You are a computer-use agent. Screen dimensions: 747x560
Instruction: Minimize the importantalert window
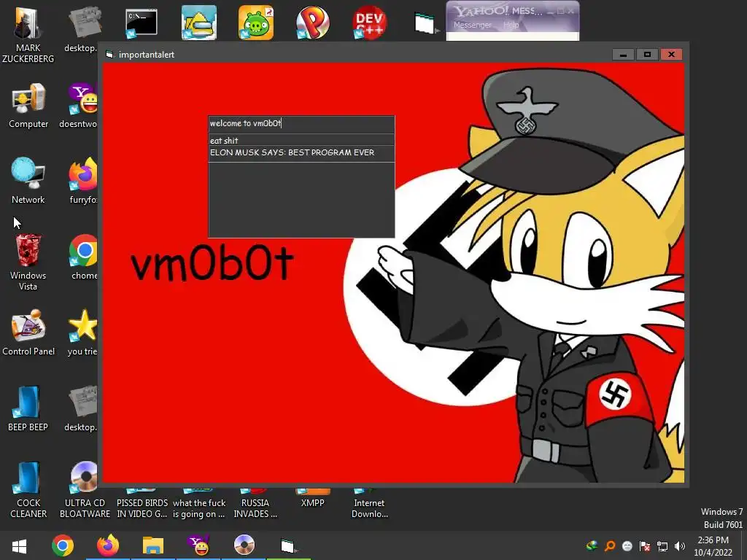click(x=623, y=54)
